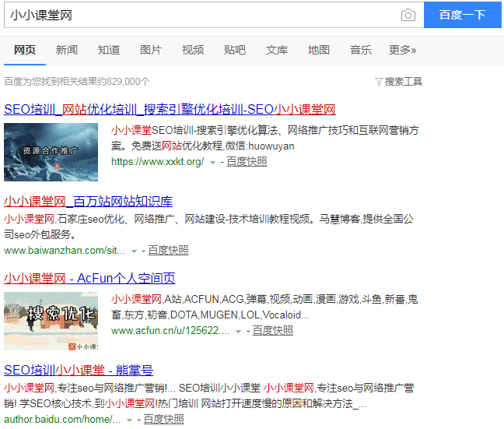Image resolution: width=504 pixels, height=429 pixels.
Task: Expand the arrow next to www.xxkt.org
Action: pyautogui.click(x=212, y=163)
